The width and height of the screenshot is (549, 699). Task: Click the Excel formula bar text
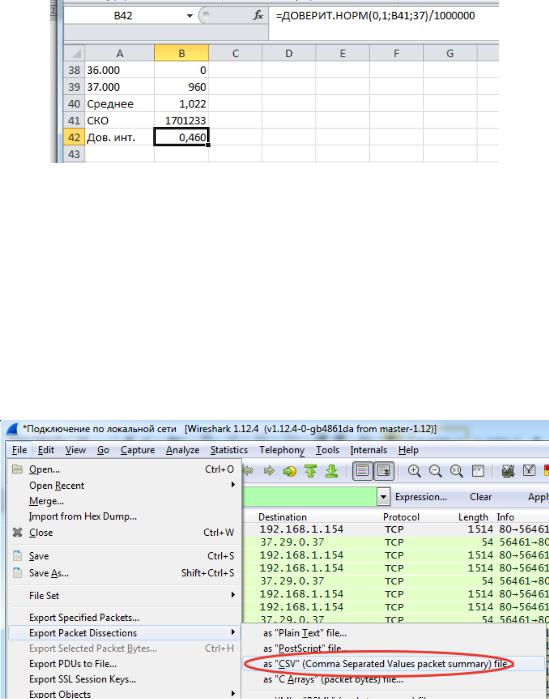tap(375, 16)
